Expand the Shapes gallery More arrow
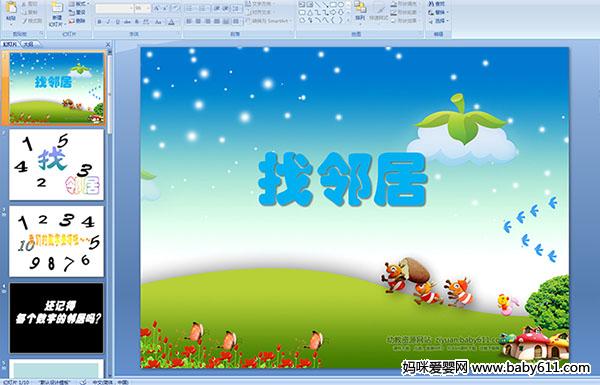 [348, 20]
